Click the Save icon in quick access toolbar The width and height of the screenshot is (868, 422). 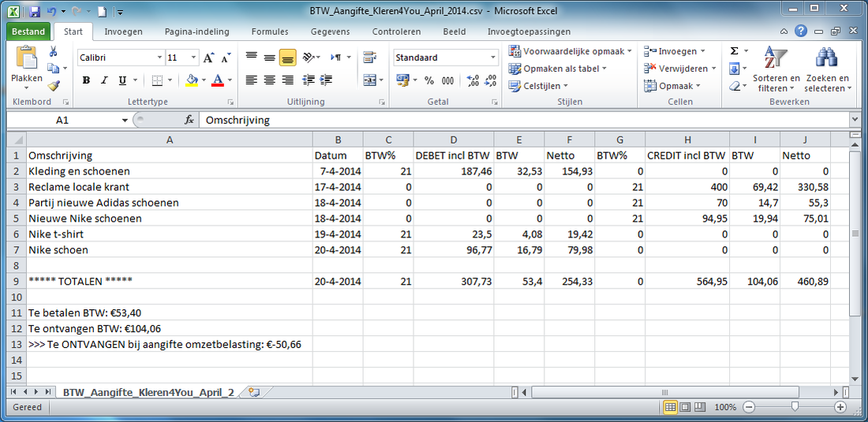tap(34, 11)
